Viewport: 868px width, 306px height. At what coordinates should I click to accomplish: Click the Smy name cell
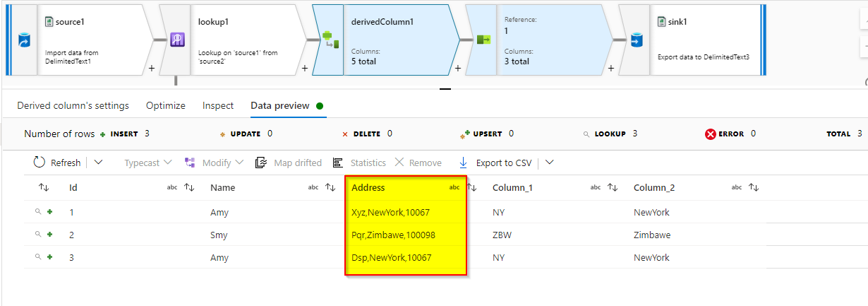[x=219, y=235]
